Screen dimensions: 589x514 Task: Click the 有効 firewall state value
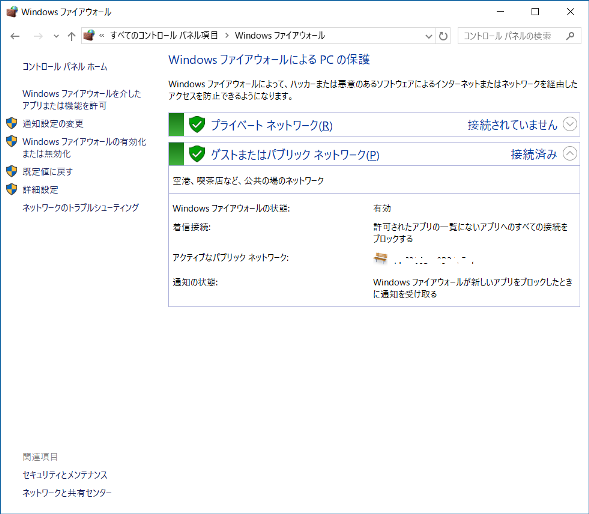pyautogui.click(x=382, y=208)
